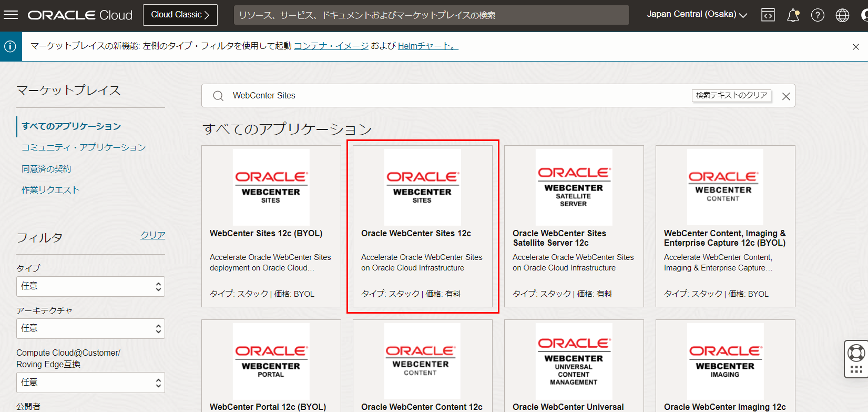Viewport: 868px width, 412px height.
Task: Open WebCenter Sites 12c (BYOL) listing title
Action: pyautogui.click(x=266, y=234)
